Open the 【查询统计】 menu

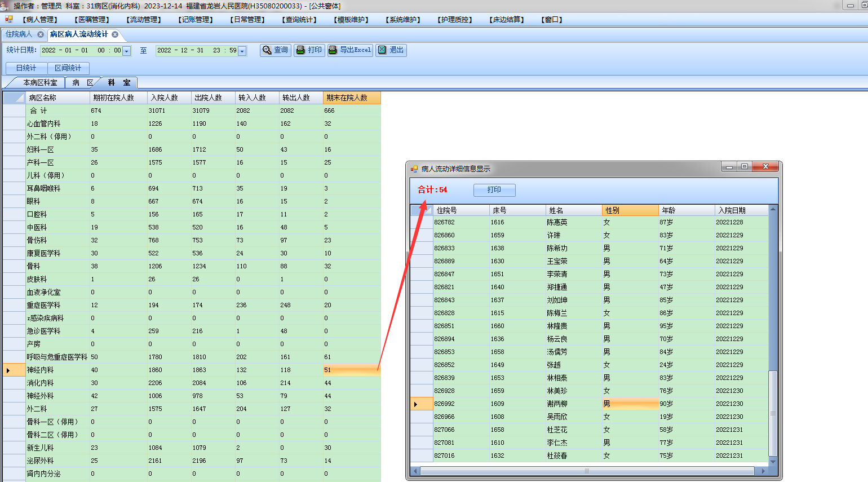[299, 20]
